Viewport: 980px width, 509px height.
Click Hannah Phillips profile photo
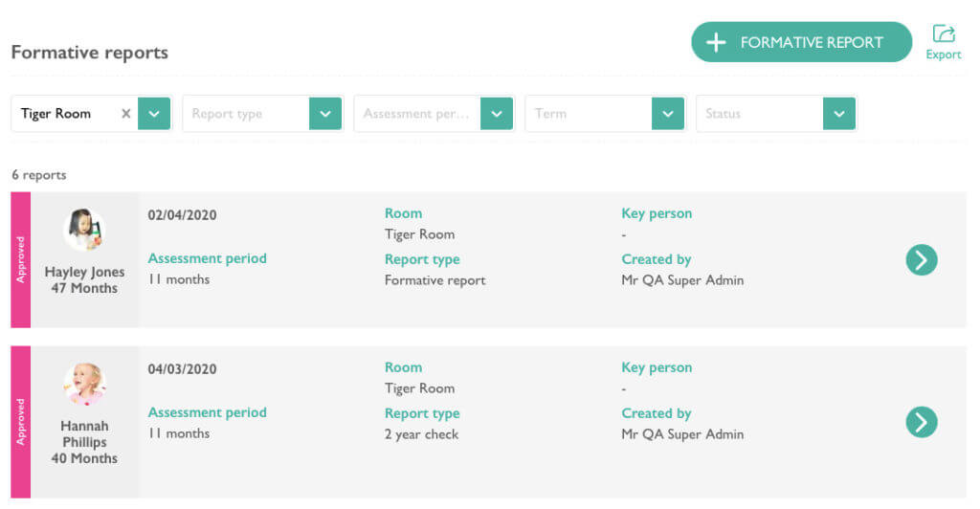pos(84,385)
